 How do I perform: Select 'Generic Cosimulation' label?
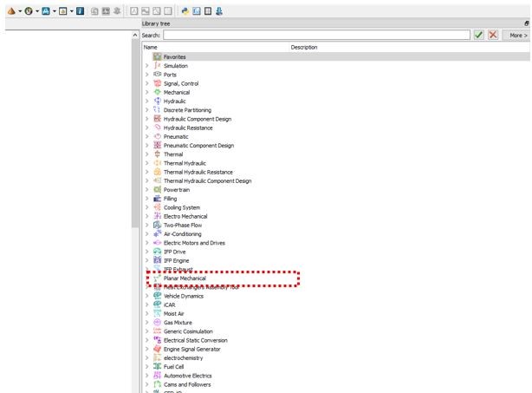(x=188, y=331)
